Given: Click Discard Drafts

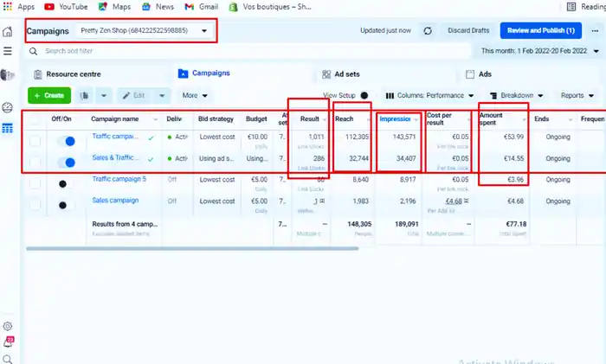Looking at the screenshot, I should coord(468,30).
